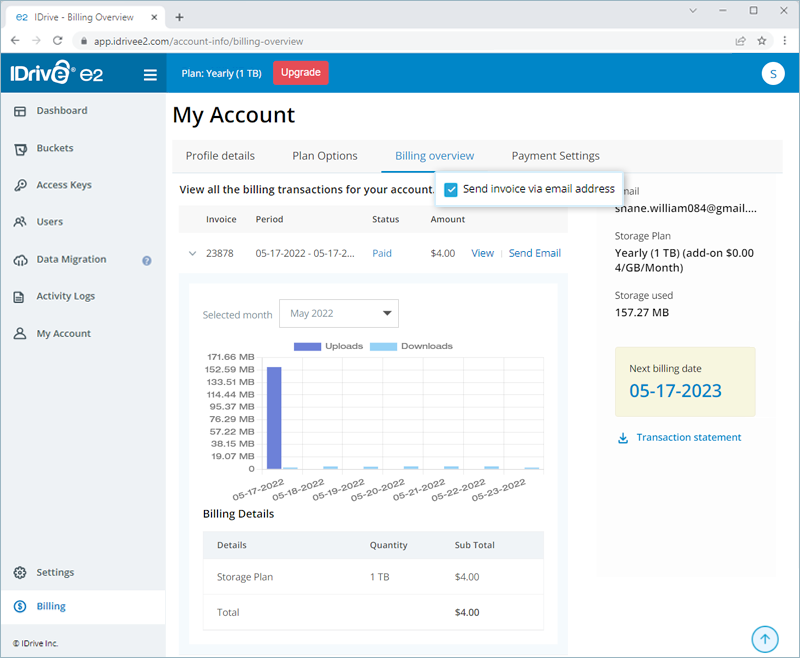This screenshot has height=658, width=800.
Task: Open the Access Keys section
Action: [66, 185]
